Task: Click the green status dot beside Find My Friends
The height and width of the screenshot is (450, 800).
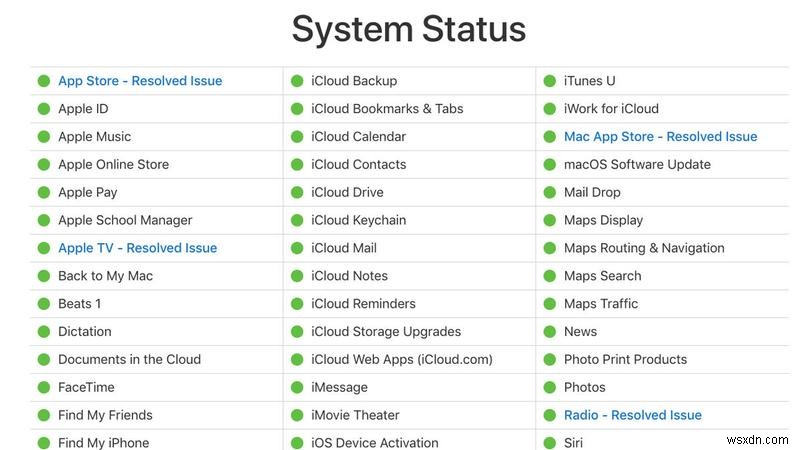Action: pos(44,415)
